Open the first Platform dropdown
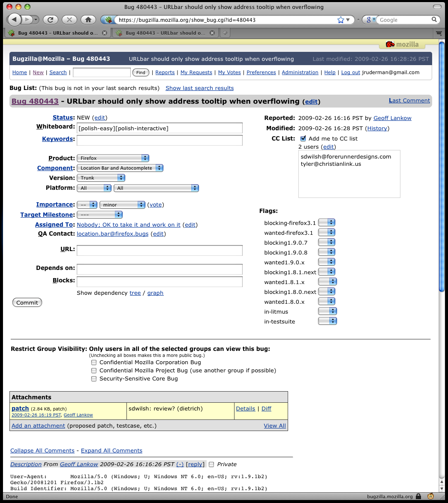448x503 pixels. (94, 188)
